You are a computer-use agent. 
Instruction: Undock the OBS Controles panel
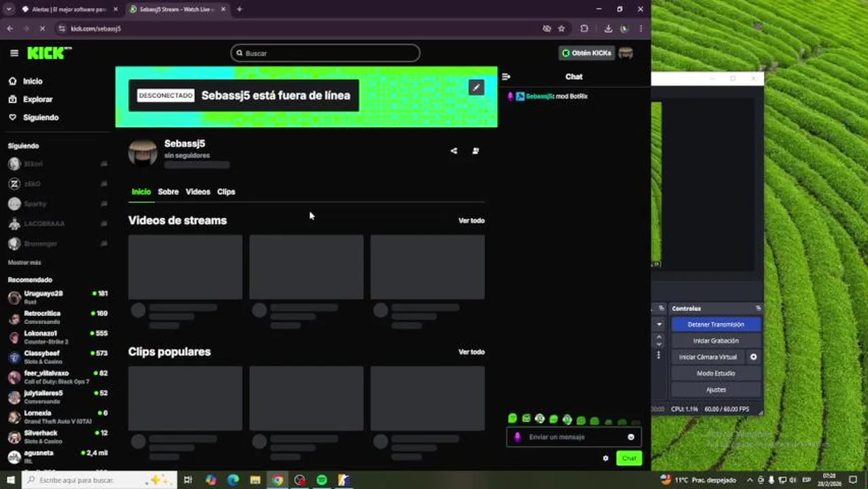758,308
